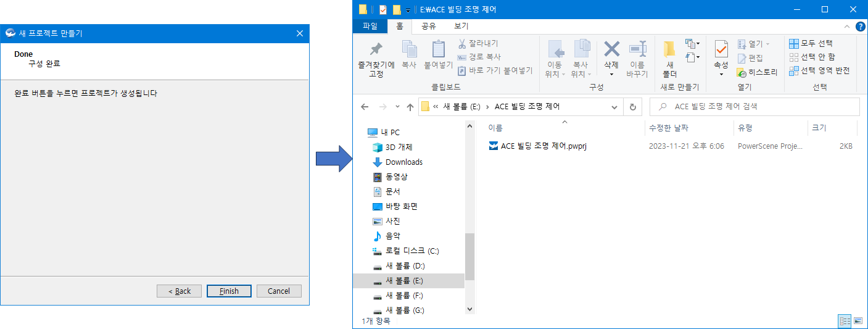Image resolution: width=868 pixels, height=329 pixels.
Task: Switch to details view icon in status bar
Action: (845, 321)
